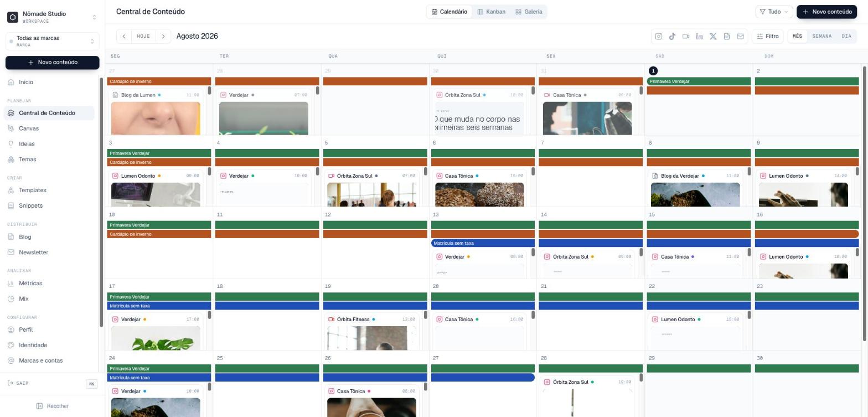Open the Blog sidebar item
868x417 pixels.
coord(50,237)
